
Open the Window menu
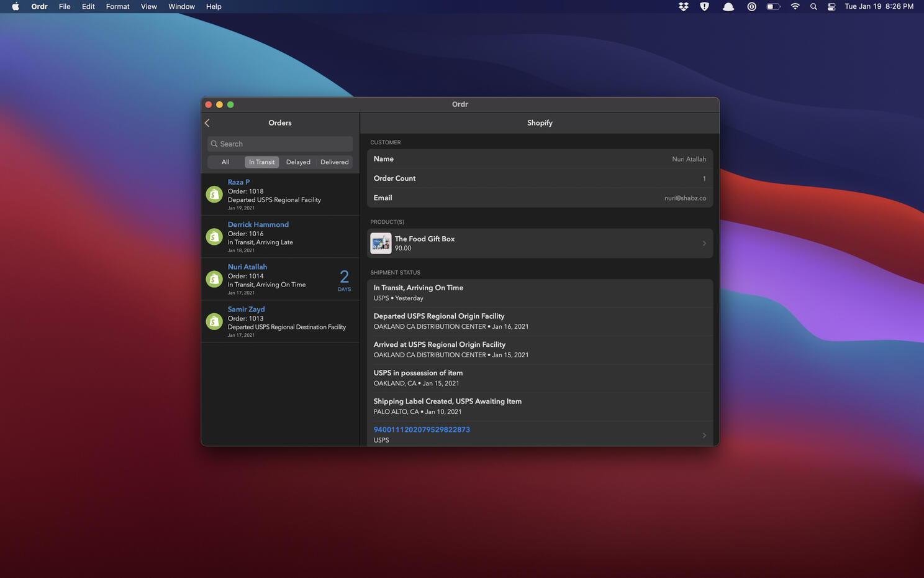point(181,6)
